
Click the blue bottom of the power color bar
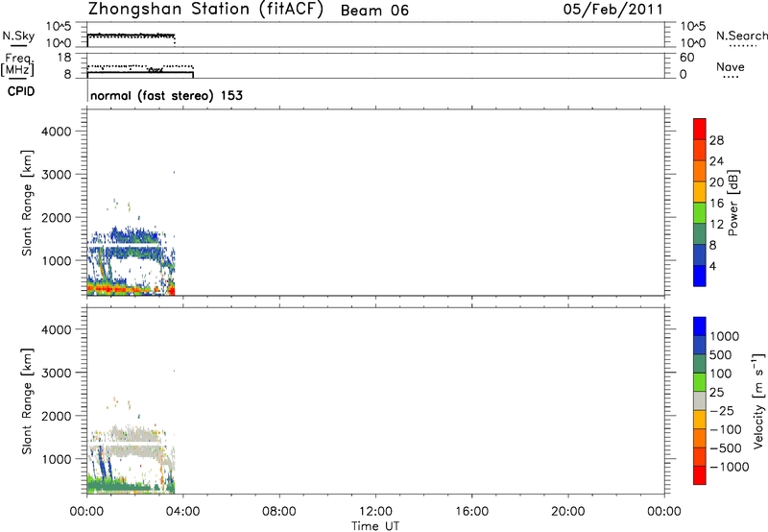tap(700, 276)
